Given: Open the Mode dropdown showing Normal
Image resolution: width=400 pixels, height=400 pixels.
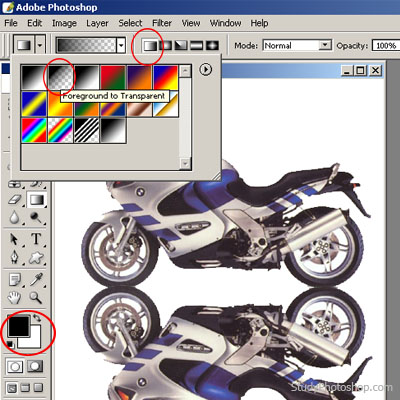Looking at the screenshot, I should click(x=297, y=45).
